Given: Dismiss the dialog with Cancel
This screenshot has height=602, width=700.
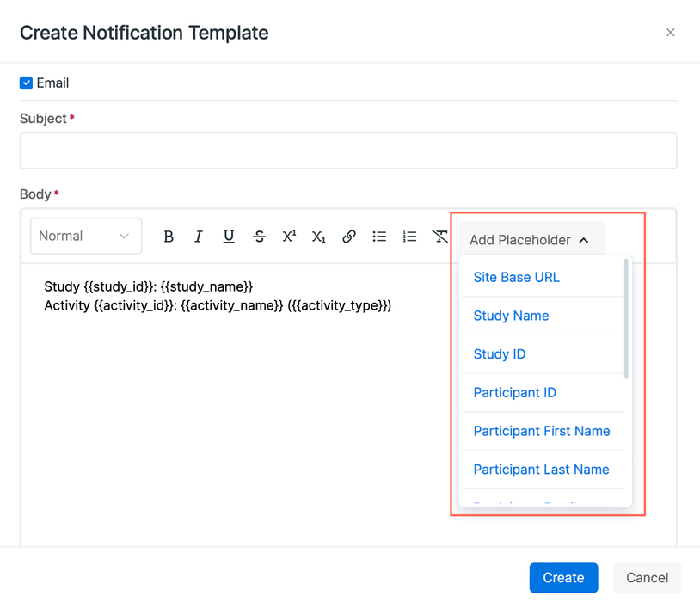Looking at the screenshot, I should click(647, 578).
